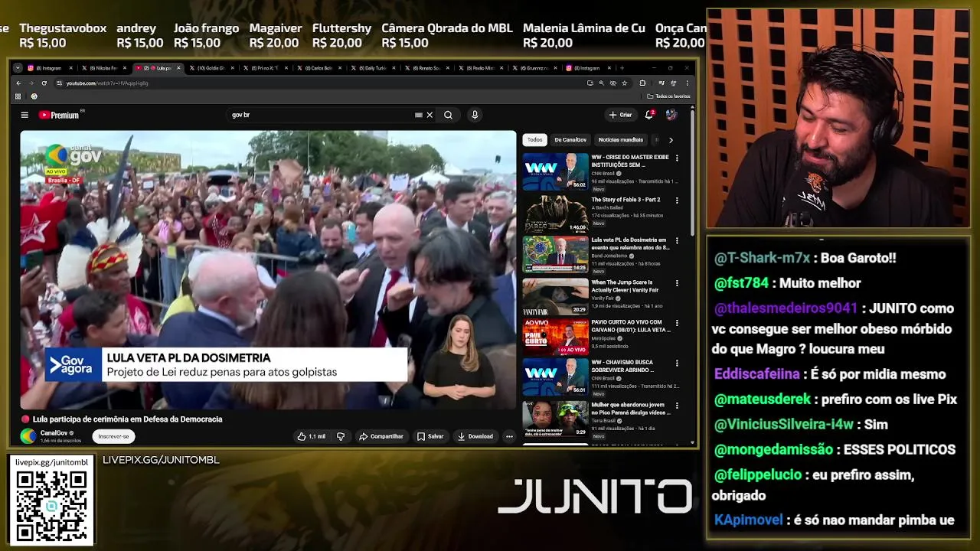Click the 'Criar' create button

(x=620, y=115)
